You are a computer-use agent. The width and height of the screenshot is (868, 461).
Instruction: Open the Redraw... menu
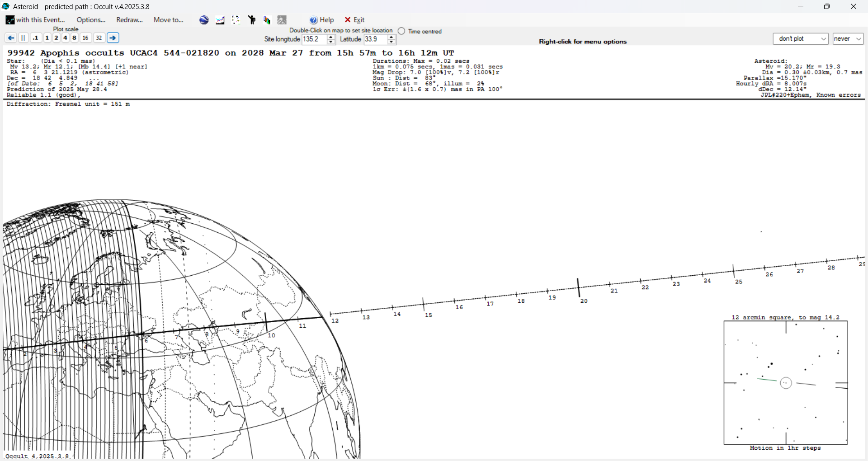tap(129, 20)
